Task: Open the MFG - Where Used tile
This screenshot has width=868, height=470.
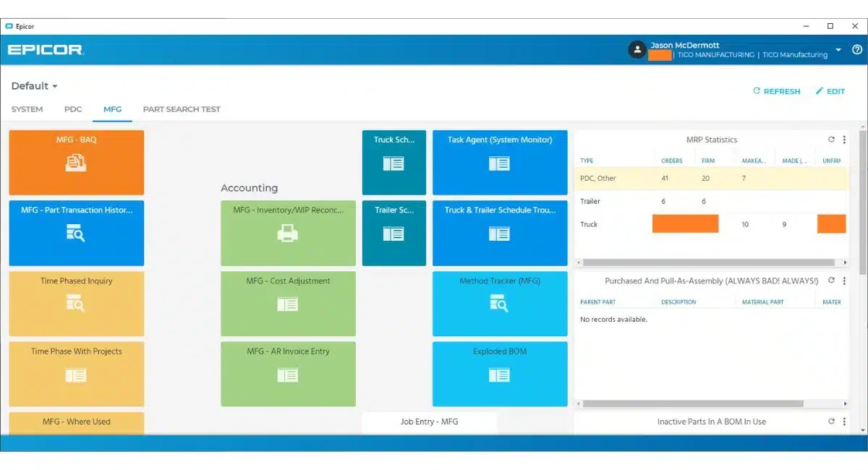Action: (76, 423)
